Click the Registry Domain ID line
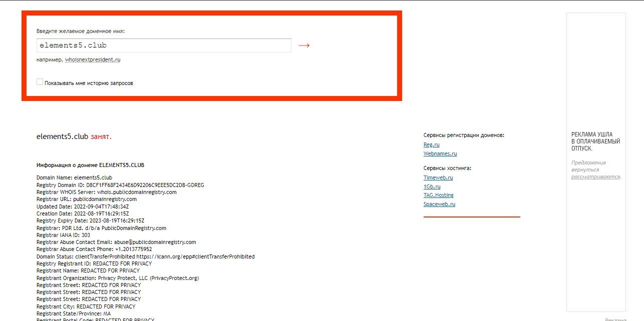 [x=120, y=185]
